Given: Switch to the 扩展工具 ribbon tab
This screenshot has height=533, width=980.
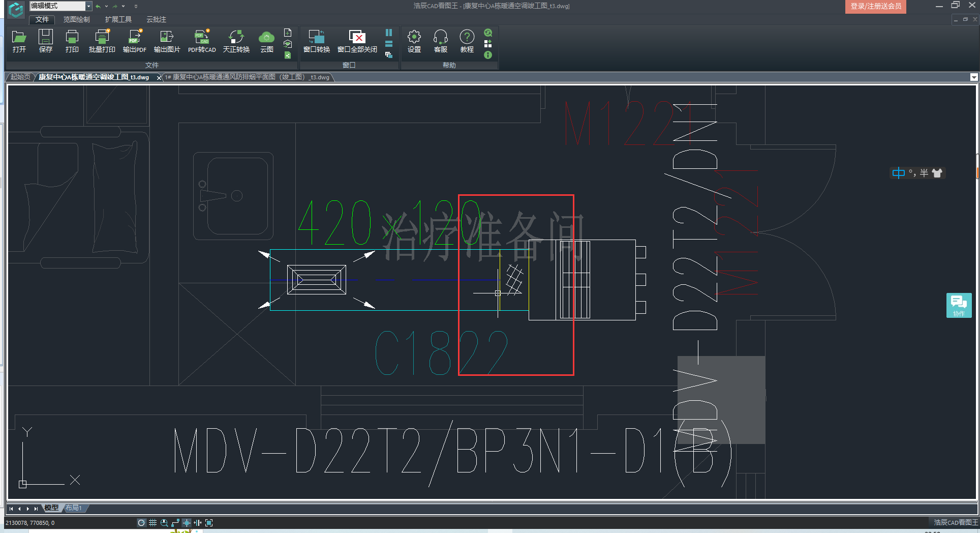Looking at the screenshot, I should pyautogui.click(x=118, y=19).
